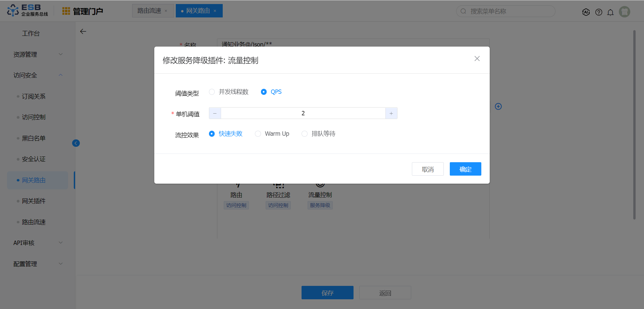Click the management portal grid icon
644x309 pixels.
tap(66, 11)
